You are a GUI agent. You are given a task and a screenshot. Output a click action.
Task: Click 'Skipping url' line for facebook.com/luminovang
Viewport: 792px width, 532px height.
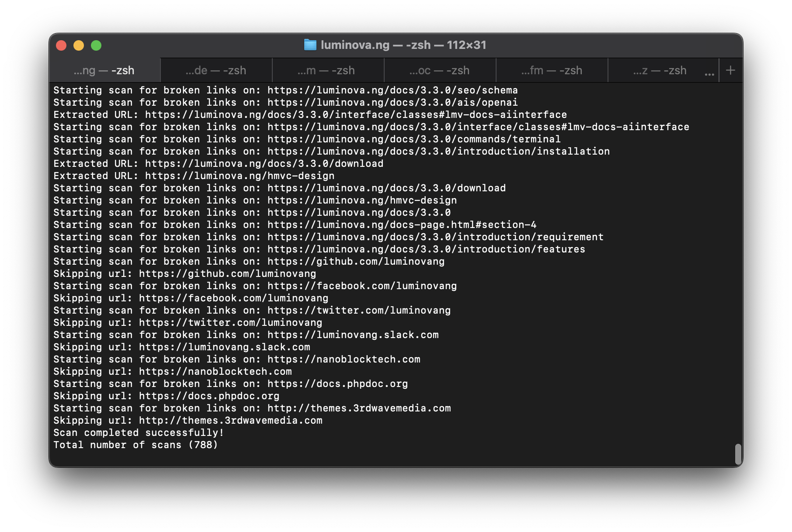(x=191, y=298)
